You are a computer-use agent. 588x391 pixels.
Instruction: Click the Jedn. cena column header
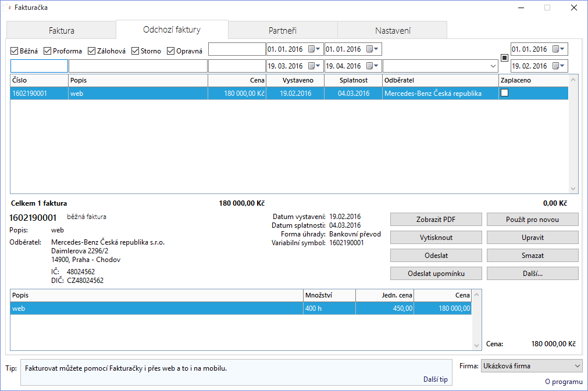click(x=385, y=295)
